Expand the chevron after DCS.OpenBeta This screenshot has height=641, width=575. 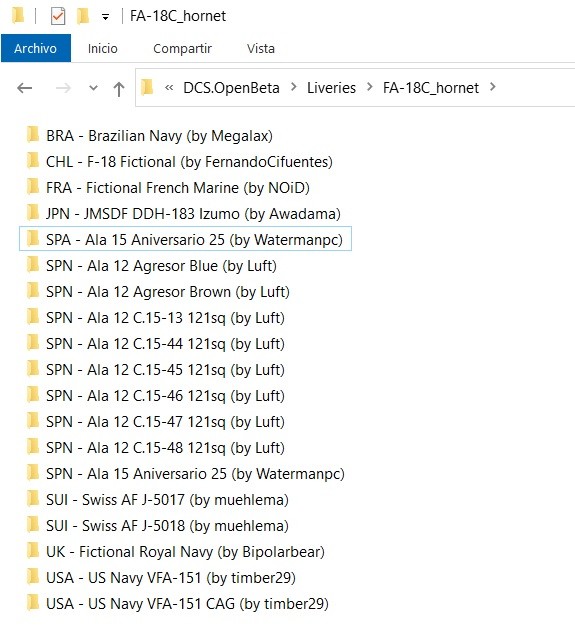pos(293,87)
